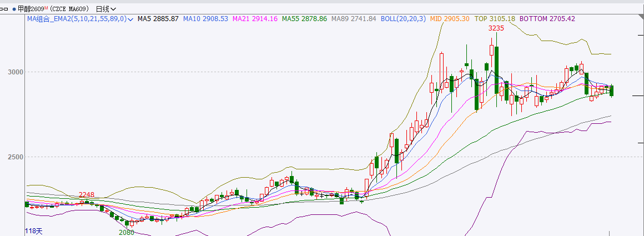Click the blue dot beside 甲醇2609
Image resolution: width=644 pixels, height=236 pixels.
14,9
